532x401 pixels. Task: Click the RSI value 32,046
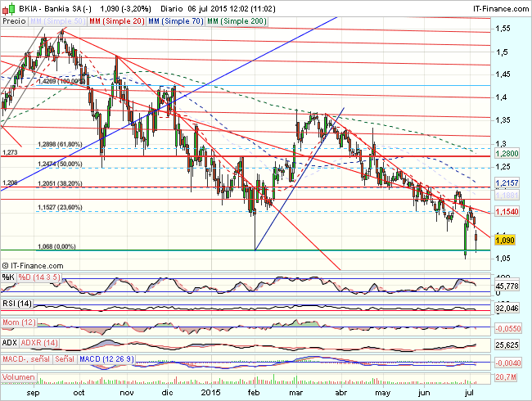point(507,308)
